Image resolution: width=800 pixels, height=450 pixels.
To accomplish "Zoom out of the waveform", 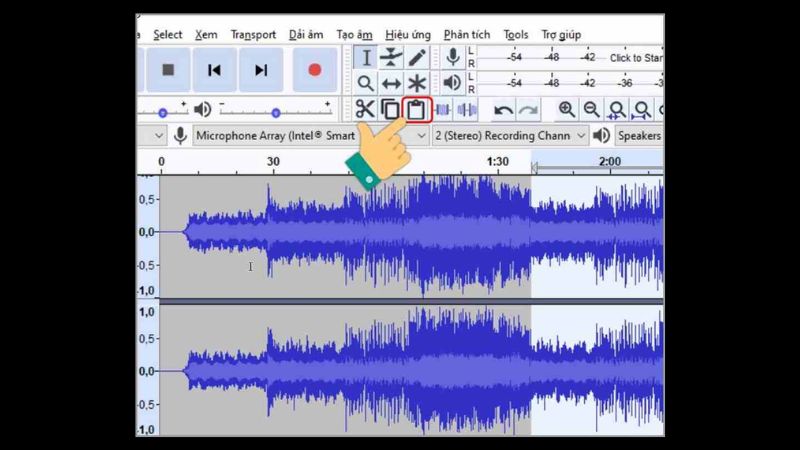I will click(x=591, y=110).
